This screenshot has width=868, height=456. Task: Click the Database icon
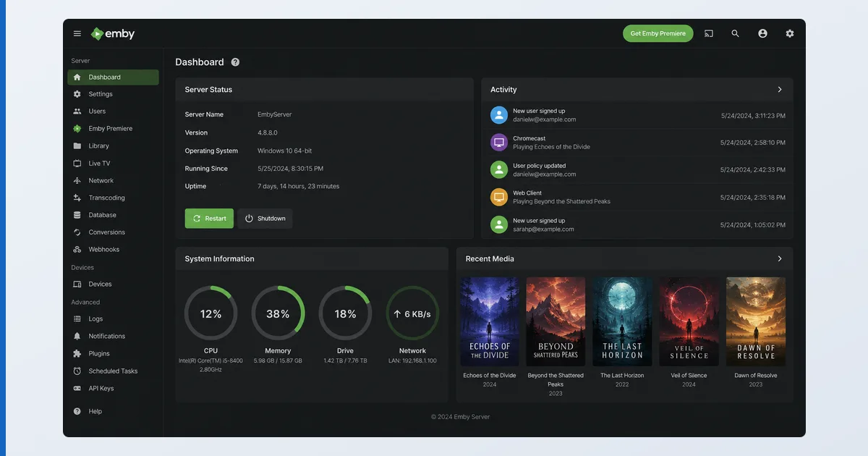[77, 215]
